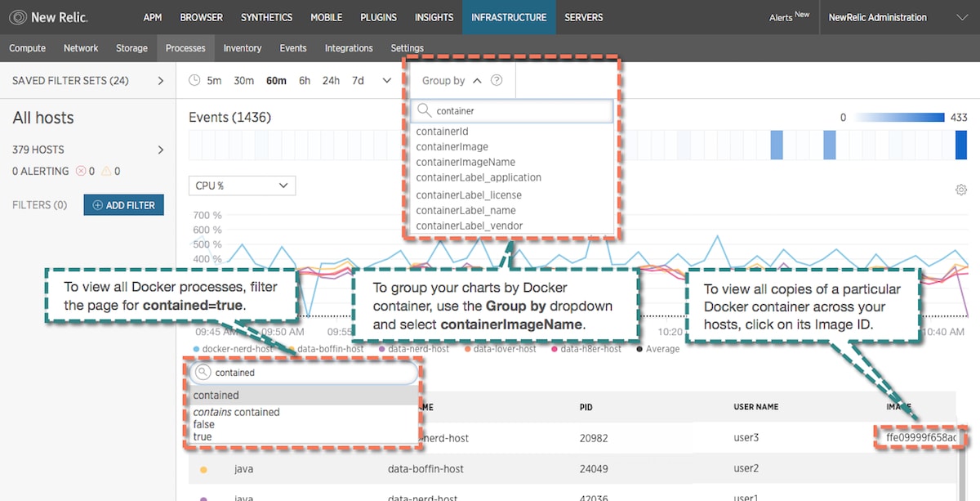Choose containerLabel_license grouping option

[469, 195]
